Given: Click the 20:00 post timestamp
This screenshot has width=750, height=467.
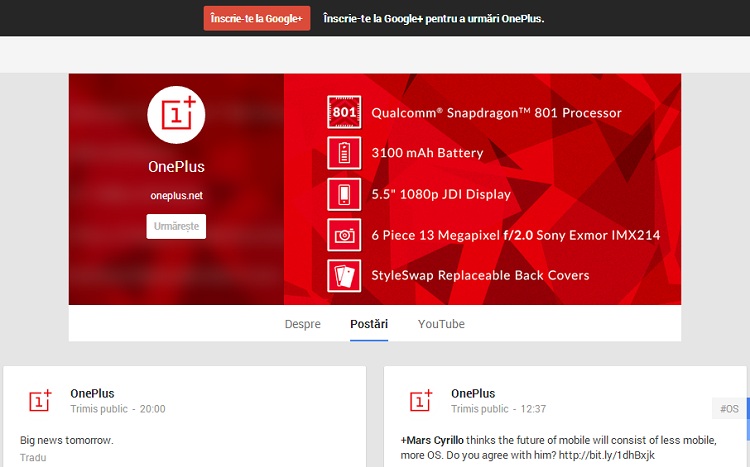Looking at the screenshot, I should pos(152,409).
